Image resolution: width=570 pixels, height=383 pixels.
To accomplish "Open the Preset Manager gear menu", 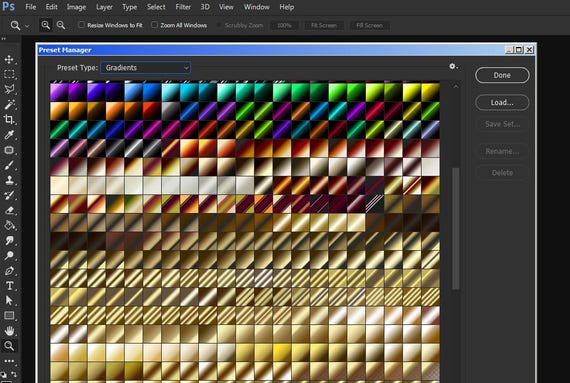I will 453,66.
